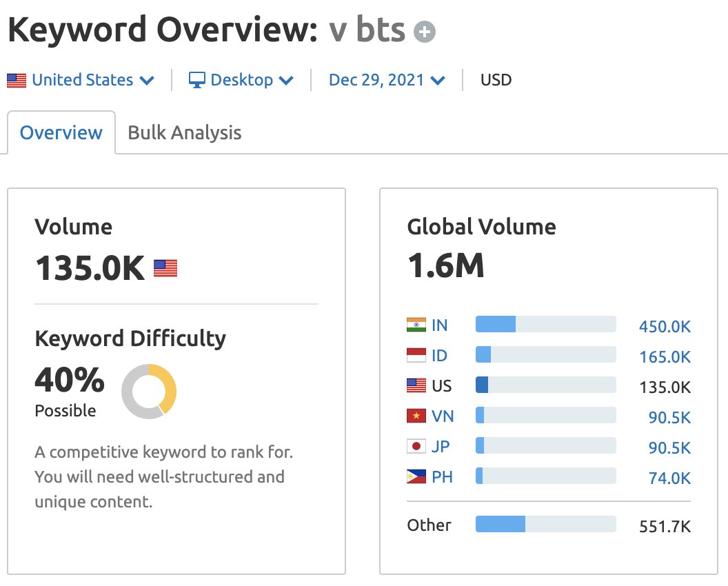Open the 90.5K link in JP row
Viewport: 728px width, 586px height.
click(669, 447)
